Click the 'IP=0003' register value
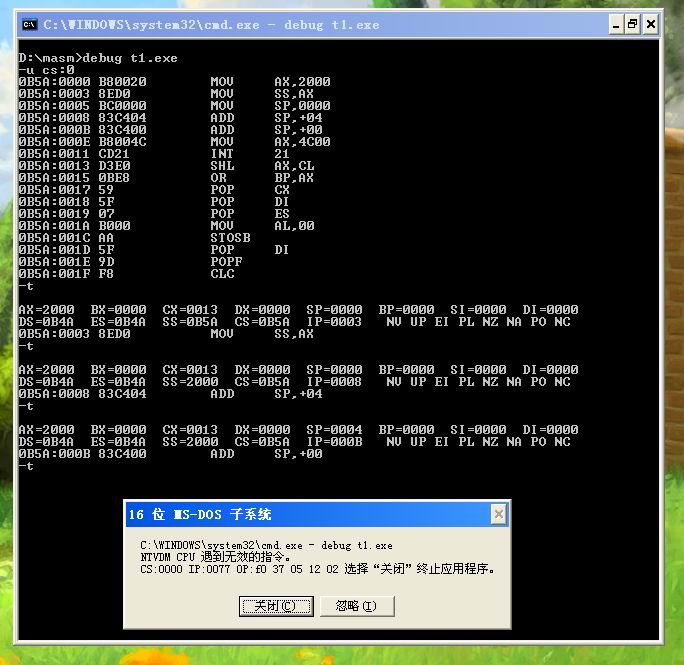Screen dimensions: 684x665 pos(334,322)
